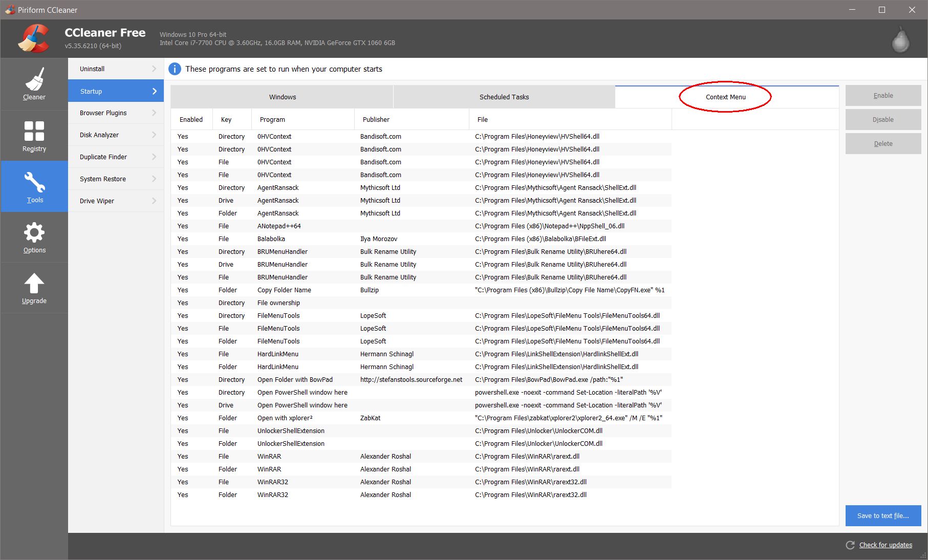Click the refresh icon beside Check for updates
This screenshot has height=560, width=928.
point(850,545)
